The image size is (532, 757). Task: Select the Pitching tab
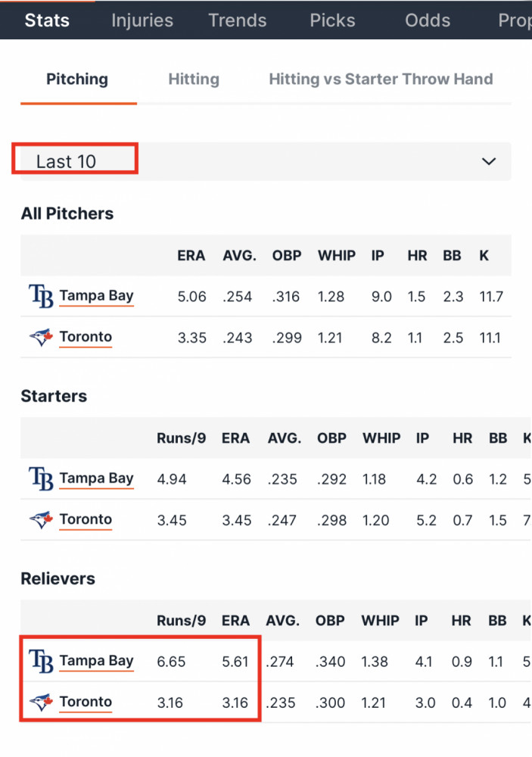[x=77, y=79]
